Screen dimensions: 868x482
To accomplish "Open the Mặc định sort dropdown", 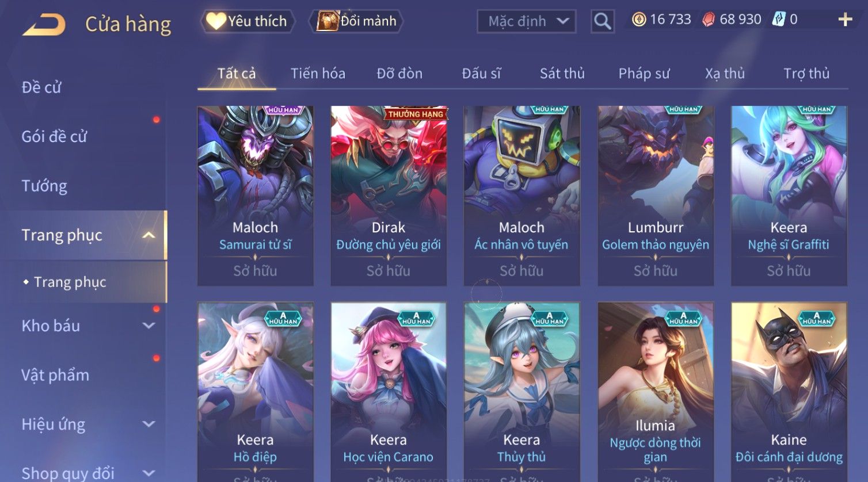I will 527,21.
